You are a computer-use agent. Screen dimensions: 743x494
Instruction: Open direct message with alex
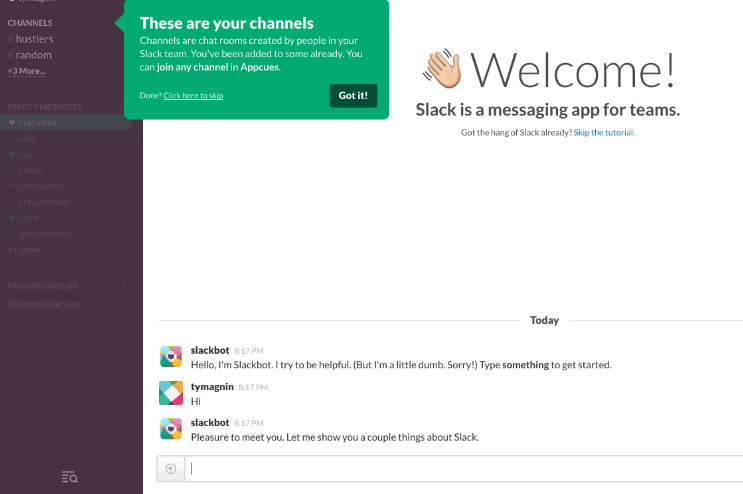[x=27, y=139]
